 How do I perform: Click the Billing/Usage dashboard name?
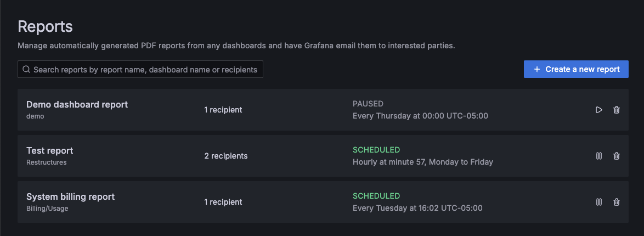(47, 209)
